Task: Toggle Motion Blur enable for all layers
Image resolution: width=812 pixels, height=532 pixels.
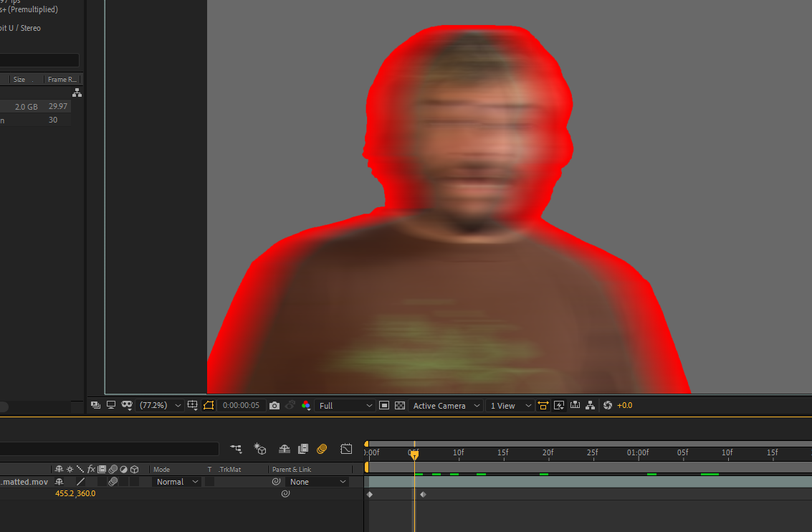Action: (322, 449)
